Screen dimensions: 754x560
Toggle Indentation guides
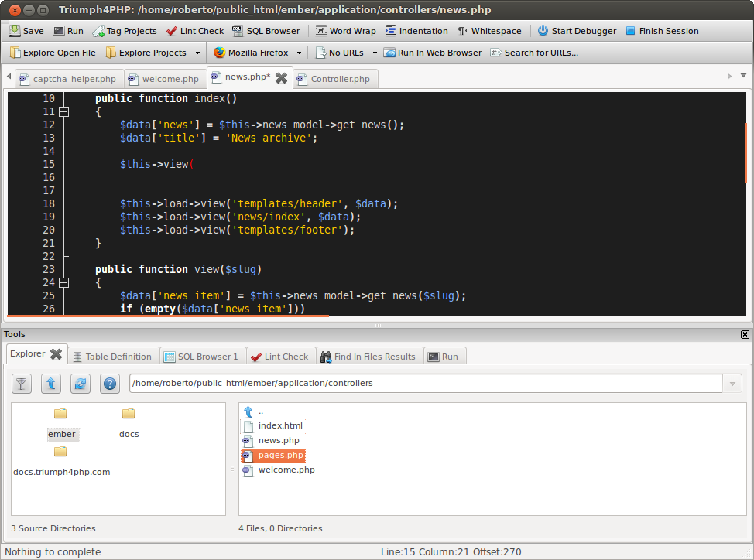(416, 31)
